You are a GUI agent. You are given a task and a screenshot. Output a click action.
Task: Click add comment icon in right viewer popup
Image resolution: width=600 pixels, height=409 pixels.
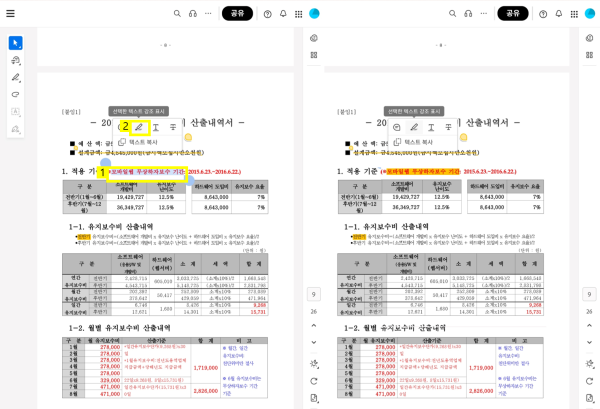point(397,127)
